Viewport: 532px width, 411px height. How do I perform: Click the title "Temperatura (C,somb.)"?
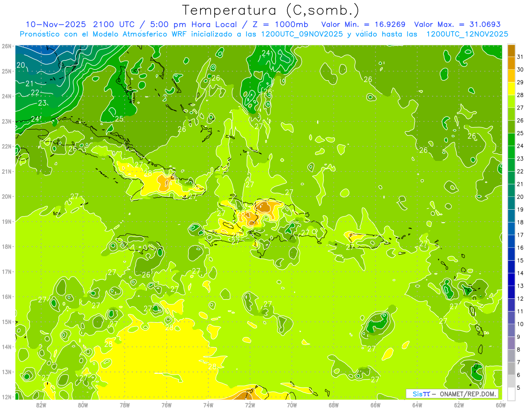pos(271,10)
